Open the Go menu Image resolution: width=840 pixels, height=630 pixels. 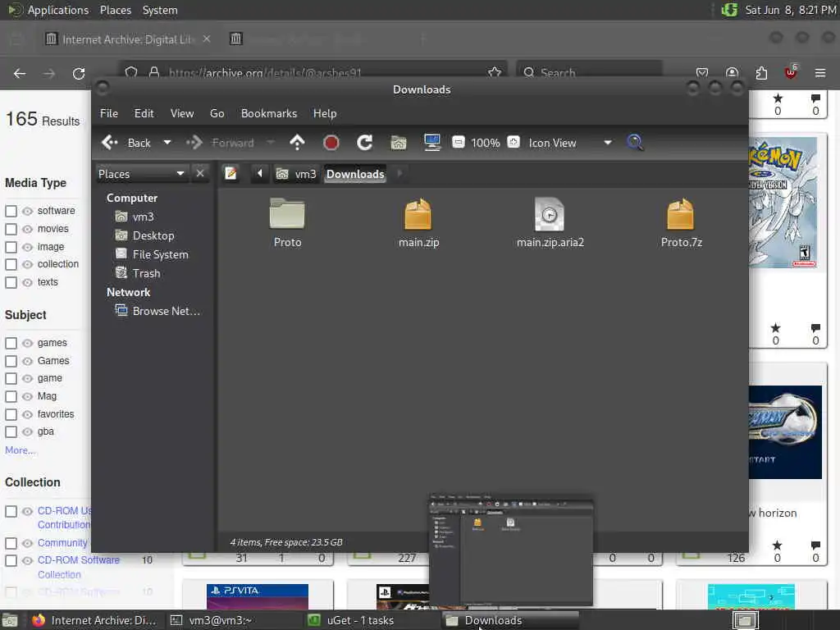[217, 113]
